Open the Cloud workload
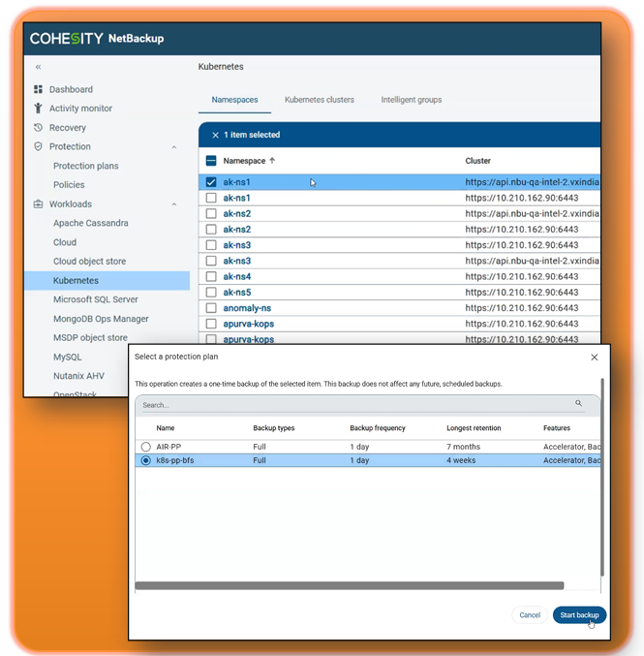Screen dimensions: 644x656 coord(65,242)
